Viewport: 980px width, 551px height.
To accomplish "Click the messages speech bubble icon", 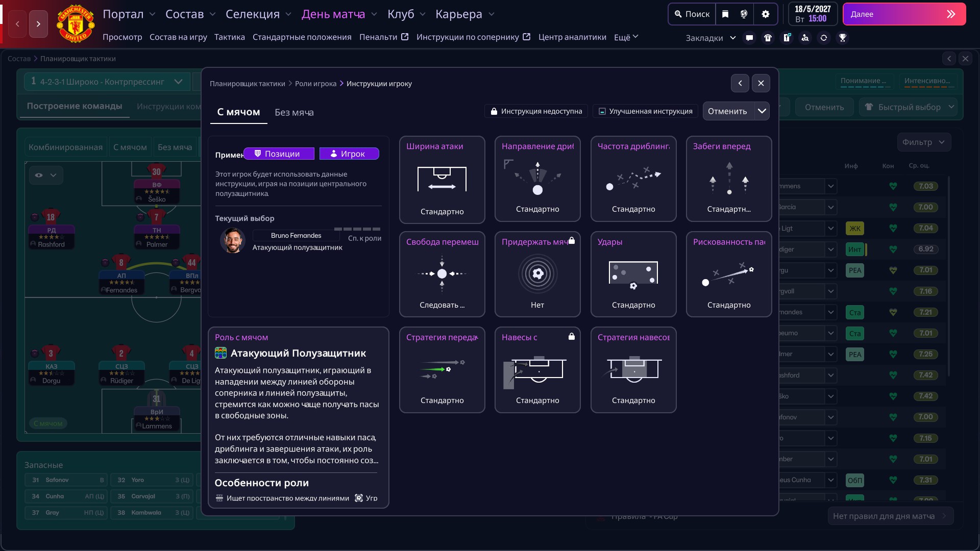I will pos(749,38).
